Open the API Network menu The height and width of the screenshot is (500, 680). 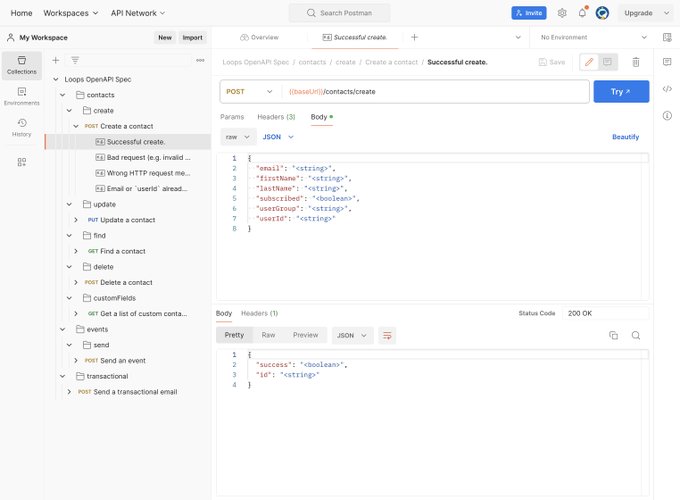pos(137,13)
